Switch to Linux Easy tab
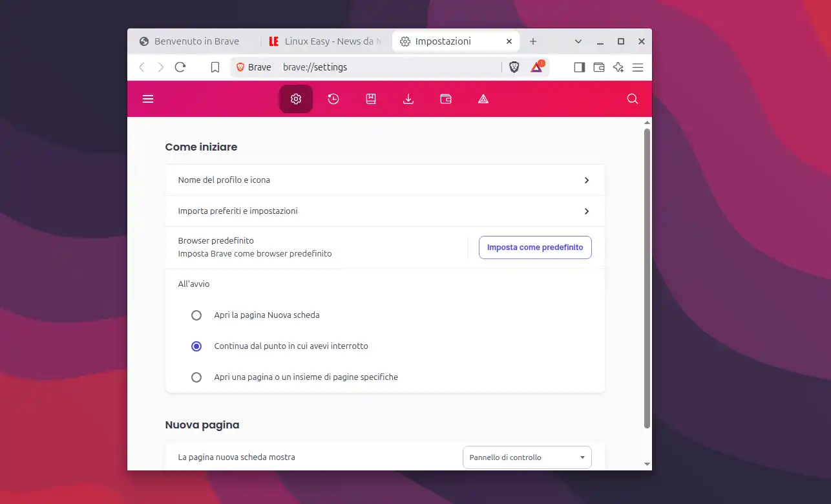 coord(326,41)
